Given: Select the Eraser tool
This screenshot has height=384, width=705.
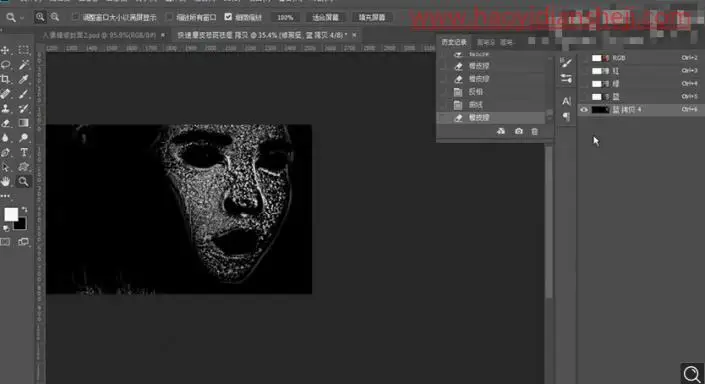Looking at the screenshot, I should click(5, 123).
